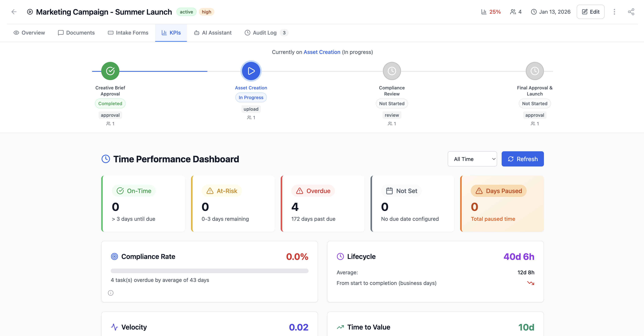Follow the Asset Creation link in status line
Screen dimensions: 644x336
click(322, 52)
